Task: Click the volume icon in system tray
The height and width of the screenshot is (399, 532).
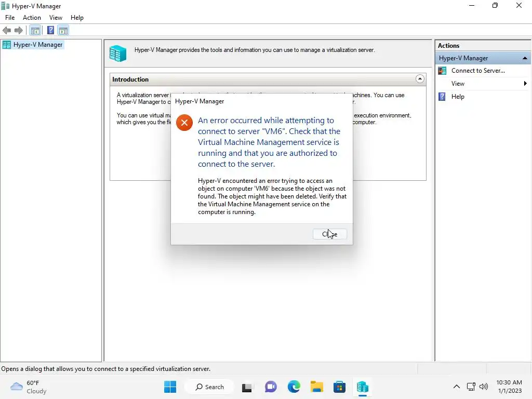Action: (484, 387)
